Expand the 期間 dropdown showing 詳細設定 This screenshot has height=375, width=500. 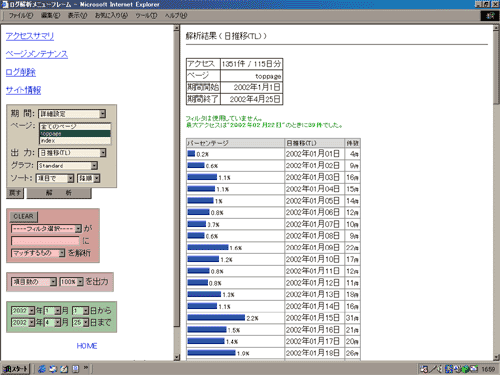coord(72,114)
